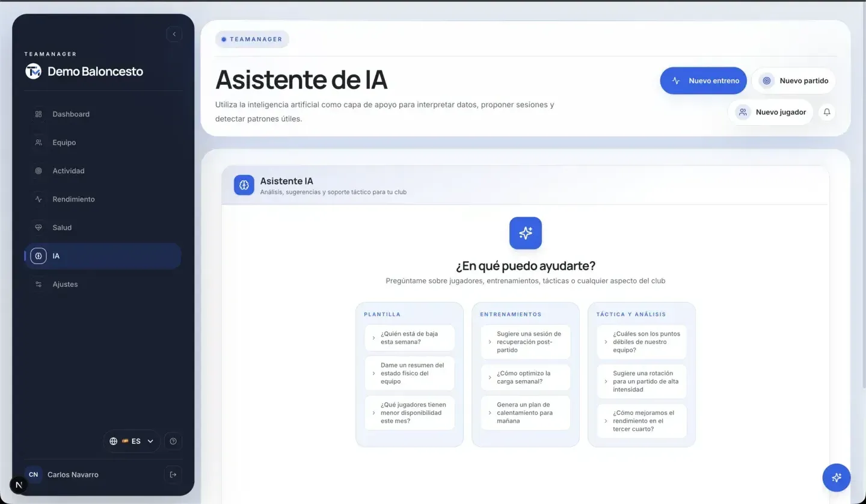The height and width of the screenshot is (504, 866).
Task: Choose "Sugiere una sesión de recuperación post-partido"
Action: click(x=526, y=342)
